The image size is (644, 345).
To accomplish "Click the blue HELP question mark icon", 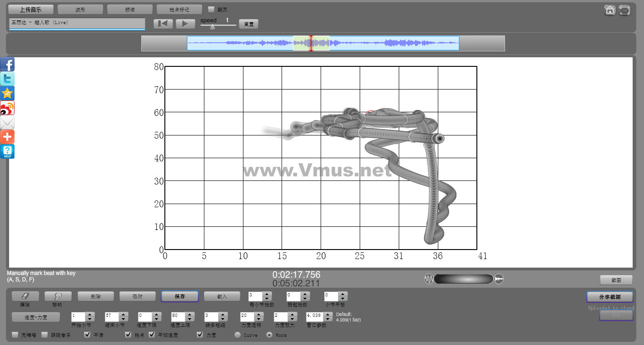I will coord(7,151).
